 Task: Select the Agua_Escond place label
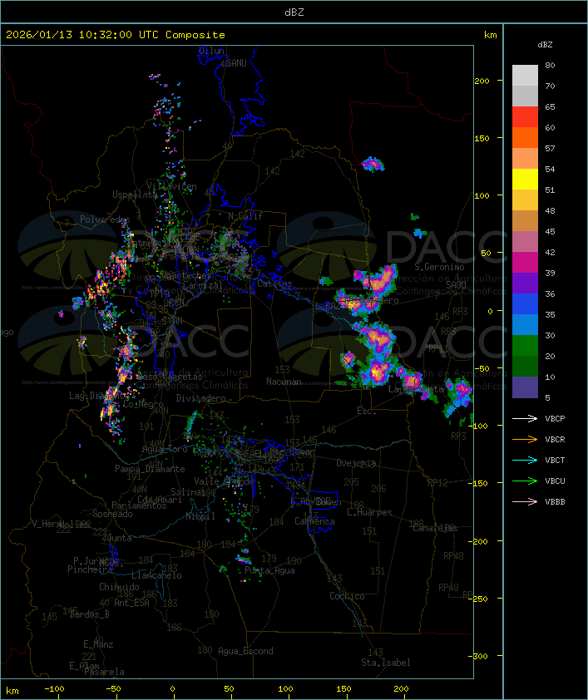(x=245, y=651)
